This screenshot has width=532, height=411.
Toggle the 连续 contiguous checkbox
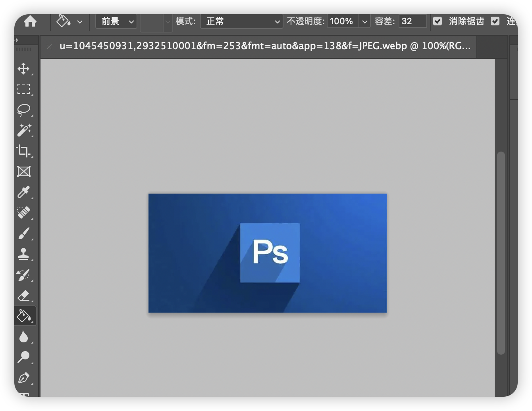[x=495, y=21]
